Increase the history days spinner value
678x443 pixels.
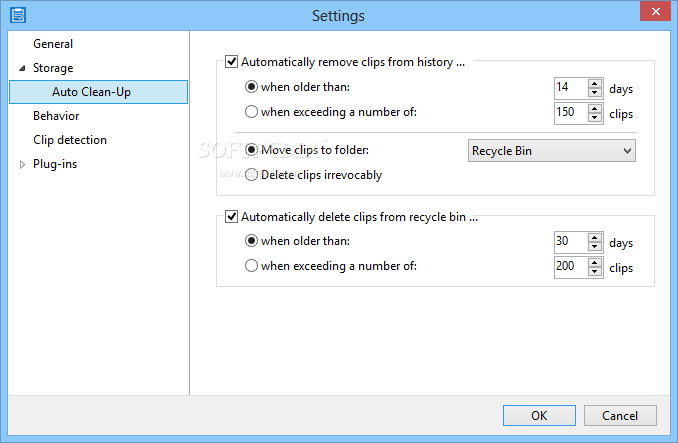[595, 84]
